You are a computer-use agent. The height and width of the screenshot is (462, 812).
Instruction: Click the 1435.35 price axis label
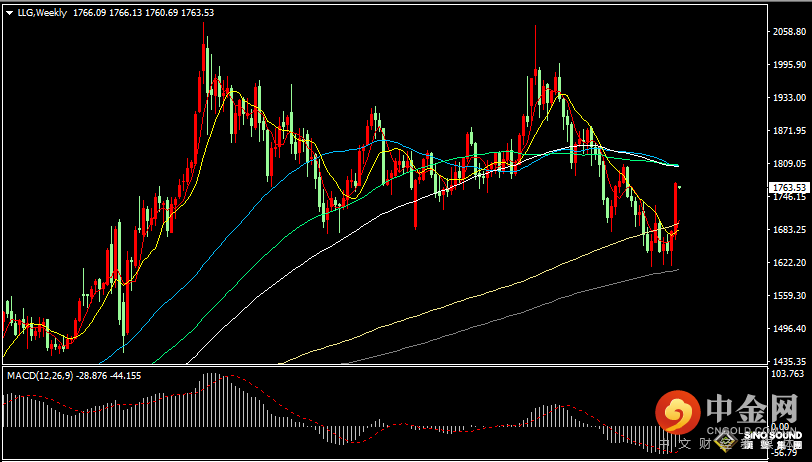(789, 361)
